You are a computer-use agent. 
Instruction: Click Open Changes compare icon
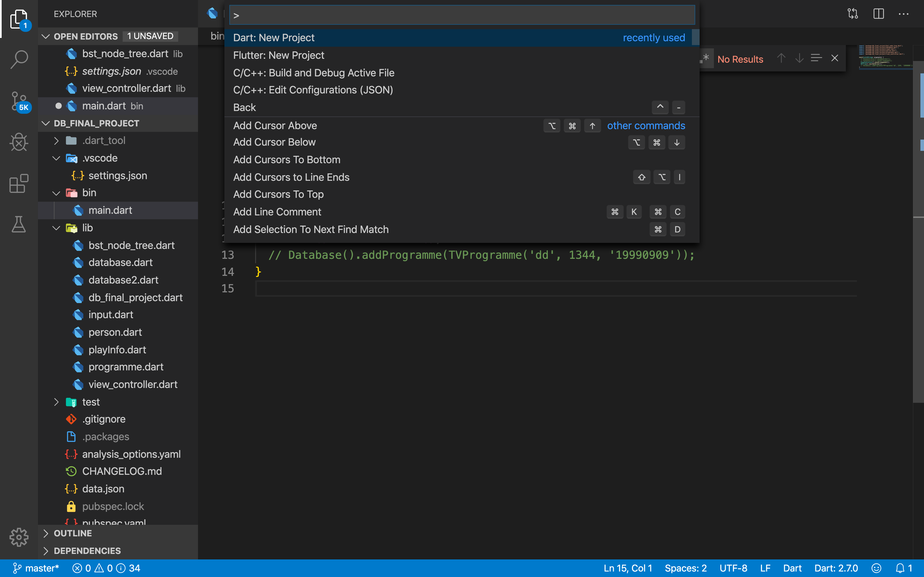pos(853,14)
